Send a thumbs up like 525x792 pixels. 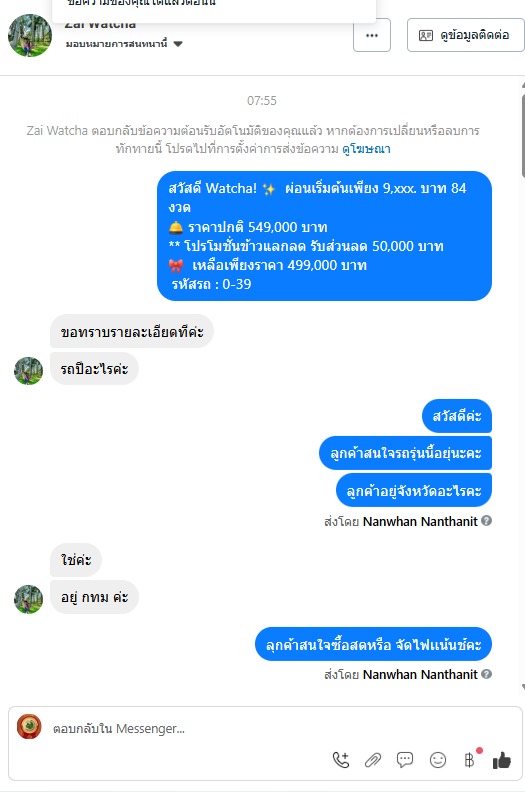[502, 760]
